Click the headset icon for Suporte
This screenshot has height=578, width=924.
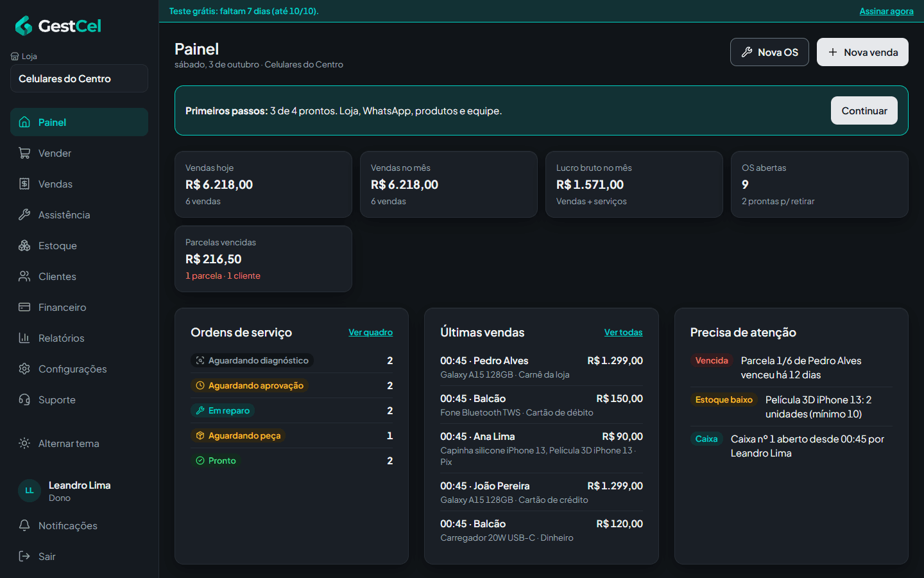coord(24,399)
